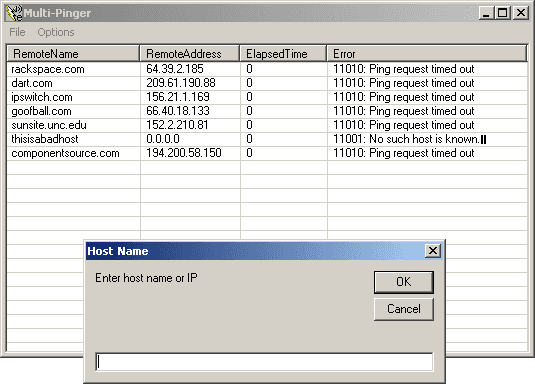Click the 'Enter host name or IP' label
535x384 pixels.
146,278
